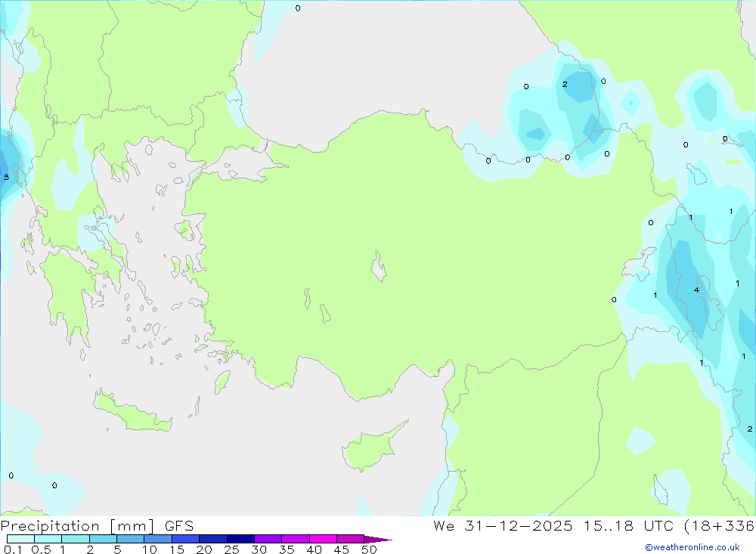The height and width of the screenshot is (554, 756).
Task: Click legend scale label "25"
Action: tap(231, 549)
